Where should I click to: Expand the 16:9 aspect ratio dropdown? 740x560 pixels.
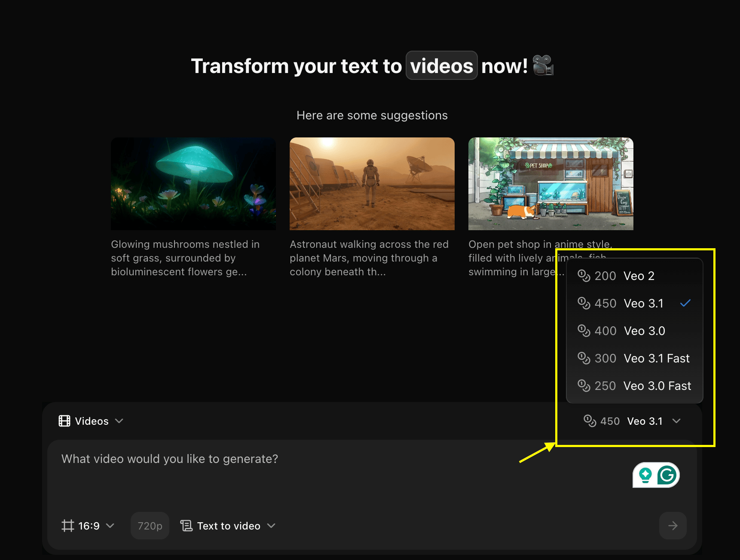point(88,526)
